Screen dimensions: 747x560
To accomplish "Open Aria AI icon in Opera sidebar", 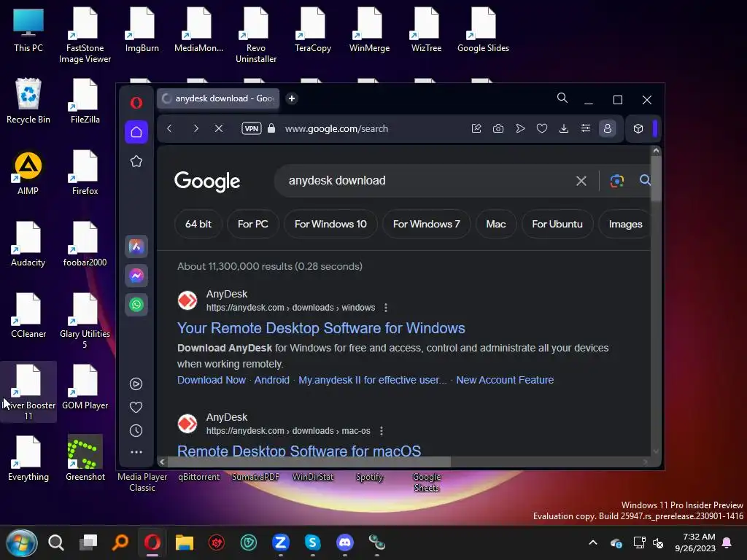I will click(136, 246).
